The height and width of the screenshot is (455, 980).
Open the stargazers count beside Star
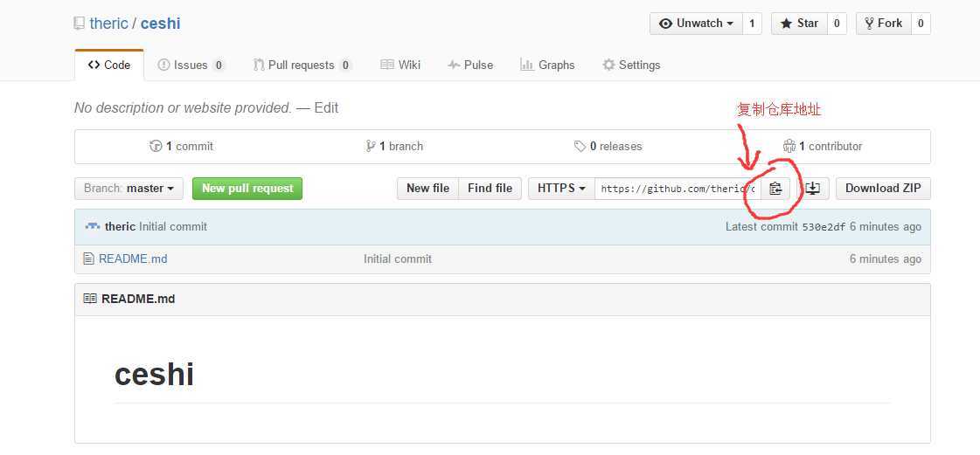[x=837, y=24]
